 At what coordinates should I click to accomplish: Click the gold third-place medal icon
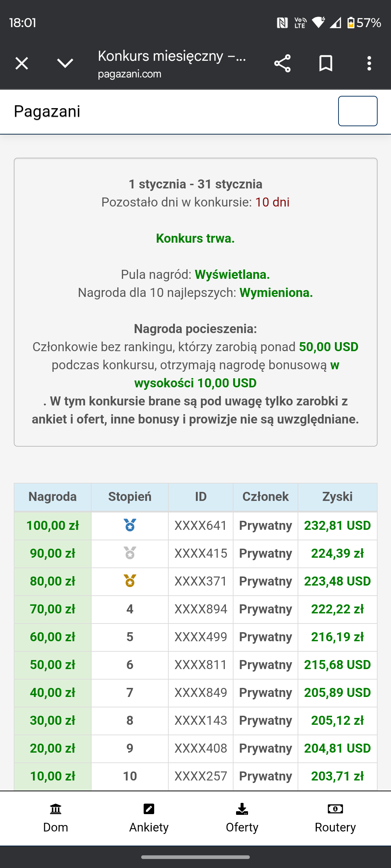(130, 581)
